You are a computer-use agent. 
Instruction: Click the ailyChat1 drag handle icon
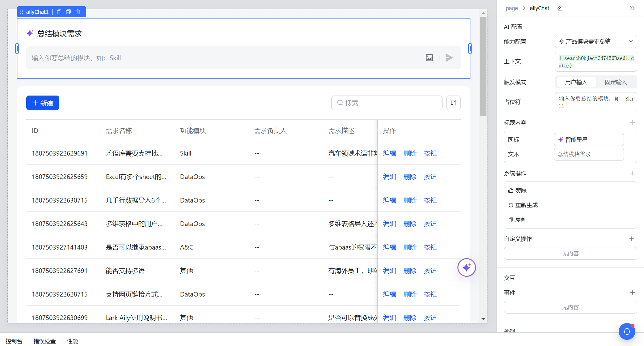point(22,12)
